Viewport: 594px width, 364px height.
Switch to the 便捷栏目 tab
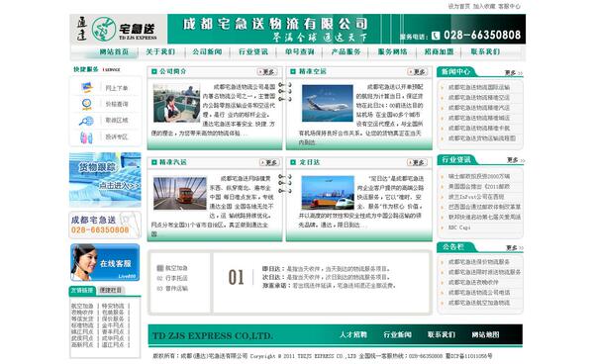(111, 290)
